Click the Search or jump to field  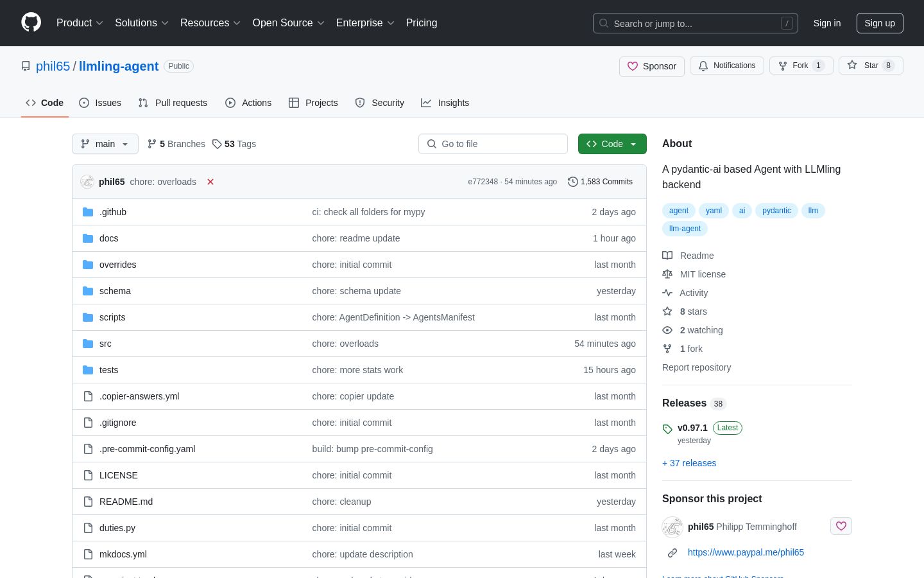[x=696, y=23]
